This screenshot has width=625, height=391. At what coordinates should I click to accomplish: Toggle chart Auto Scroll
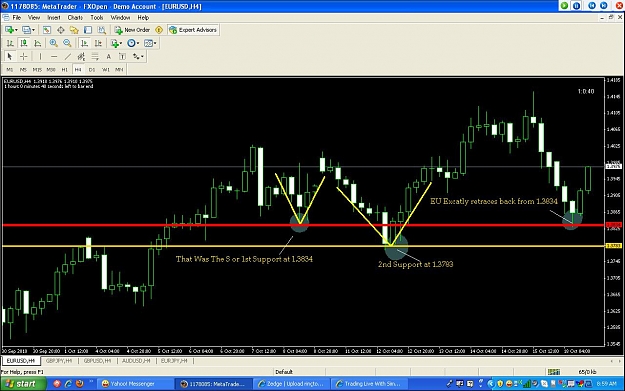pyautogui.click(x=84, y=43)
